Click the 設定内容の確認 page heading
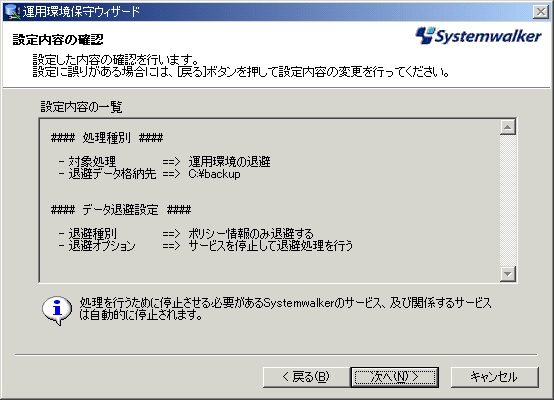Screen dimensions: 554x400 point(58,40)
